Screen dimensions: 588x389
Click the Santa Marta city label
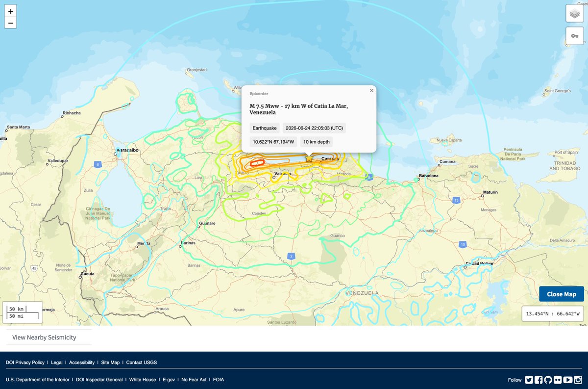pos(18,127)
